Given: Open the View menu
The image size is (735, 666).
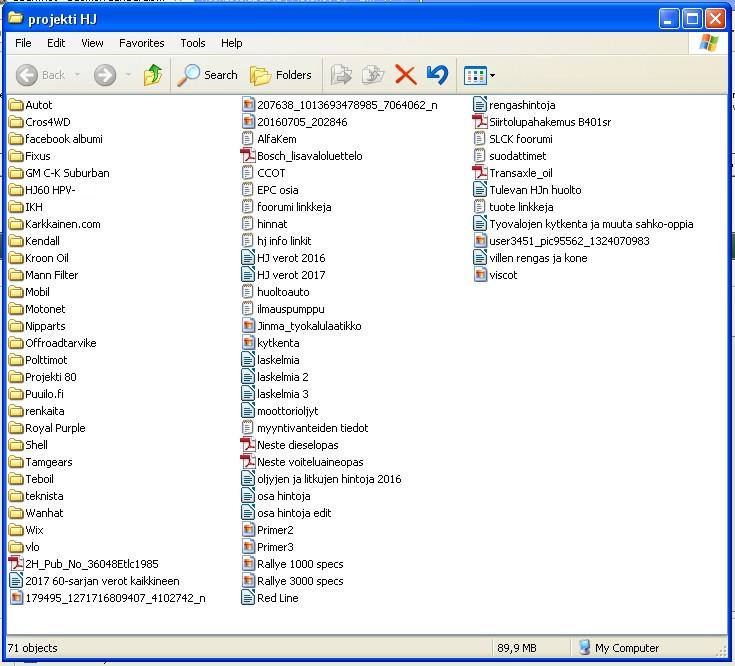Looking at the screenshot, I should (92, 43).
